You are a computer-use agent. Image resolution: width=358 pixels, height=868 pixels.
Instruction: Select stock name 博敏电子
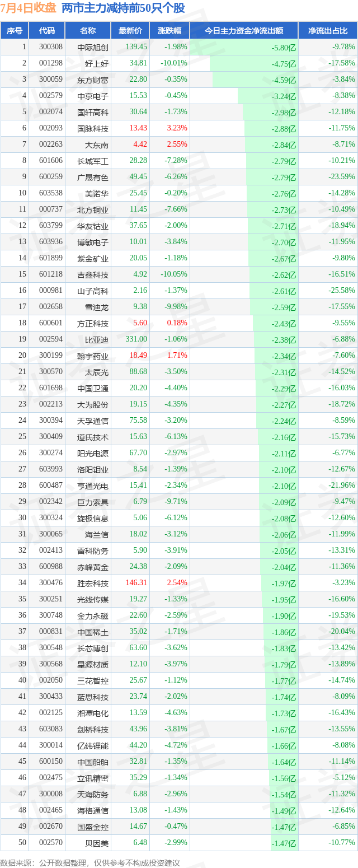pyautogui.click(x=93, y=242)
